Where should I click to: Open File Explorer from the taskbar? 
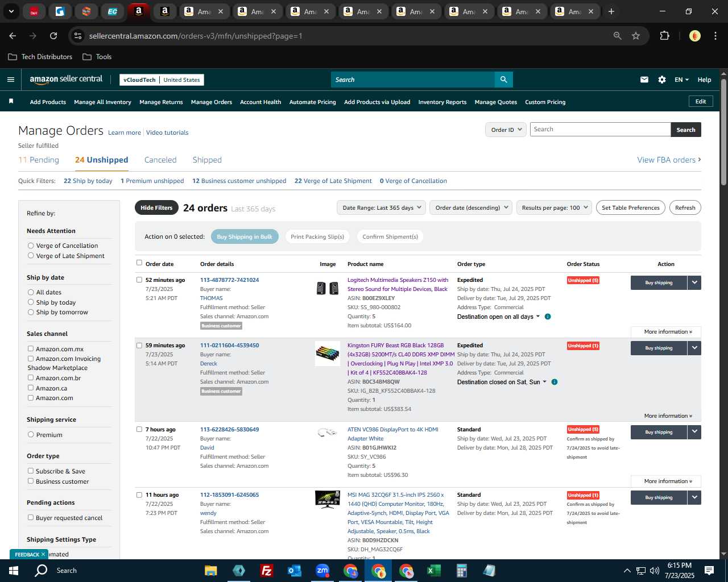211,571
